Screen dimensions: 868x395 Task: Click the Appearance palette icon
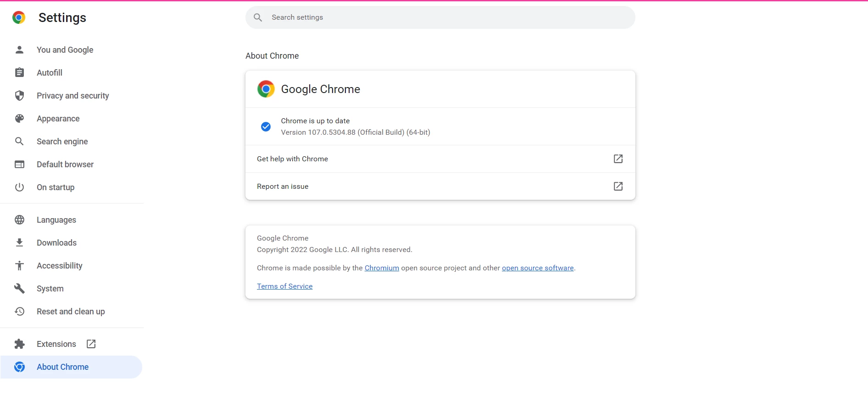coord(19,118)
